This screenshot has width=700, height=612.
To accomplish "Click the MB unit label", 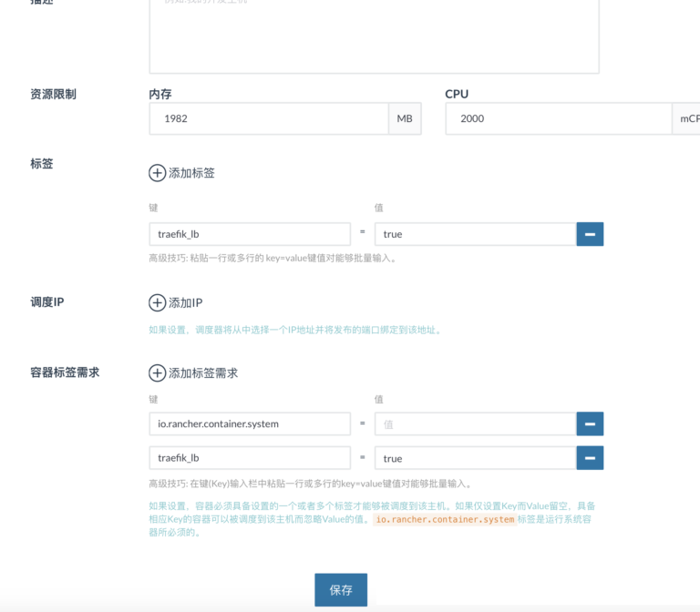I will (405, 118).
